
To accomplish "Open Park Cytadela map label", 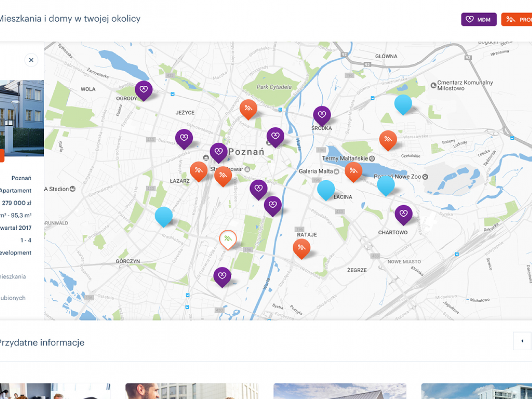I will click(x=274, y=87).
